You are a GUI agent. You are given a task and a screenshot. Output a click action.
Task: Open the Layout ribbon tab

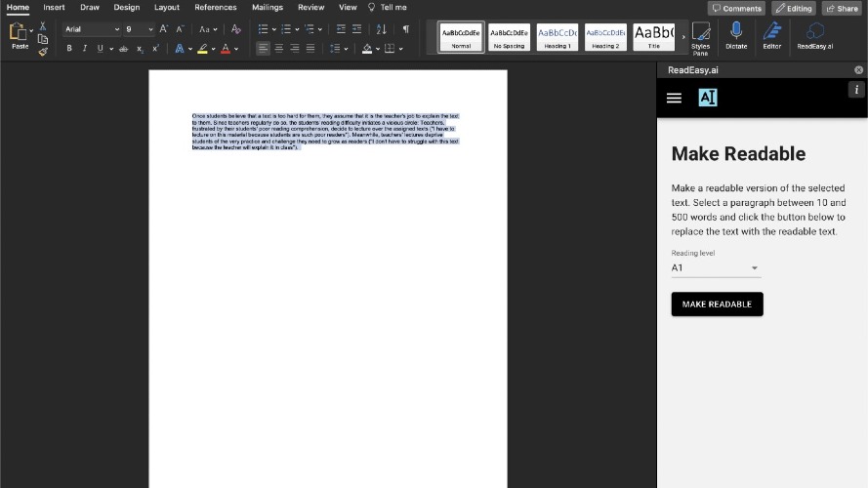pos(167,7)
